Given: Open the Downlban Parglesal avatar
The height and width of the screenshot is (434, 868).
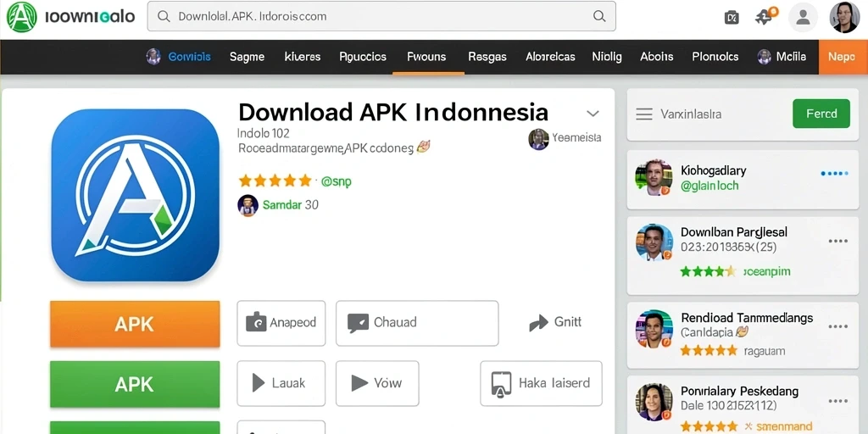Looking at the screenshot, I should click(654, 242).
